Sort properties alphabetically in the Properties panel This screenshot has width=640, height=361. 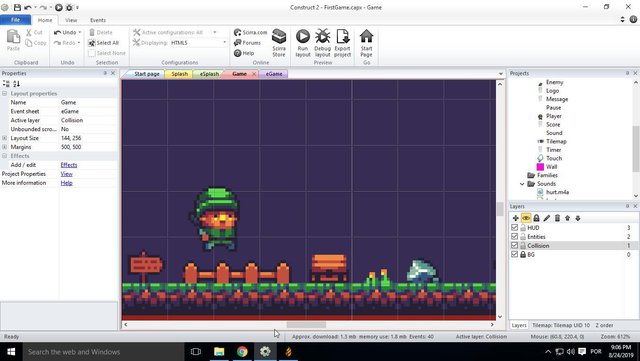pyautogui.click(x=16, y=84)
